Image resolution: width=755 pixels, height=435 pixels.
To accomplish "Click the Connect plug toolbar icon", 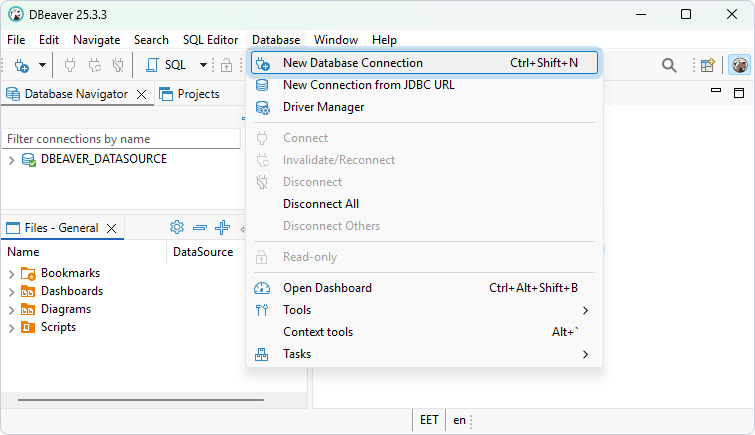I will click(70, 65).
